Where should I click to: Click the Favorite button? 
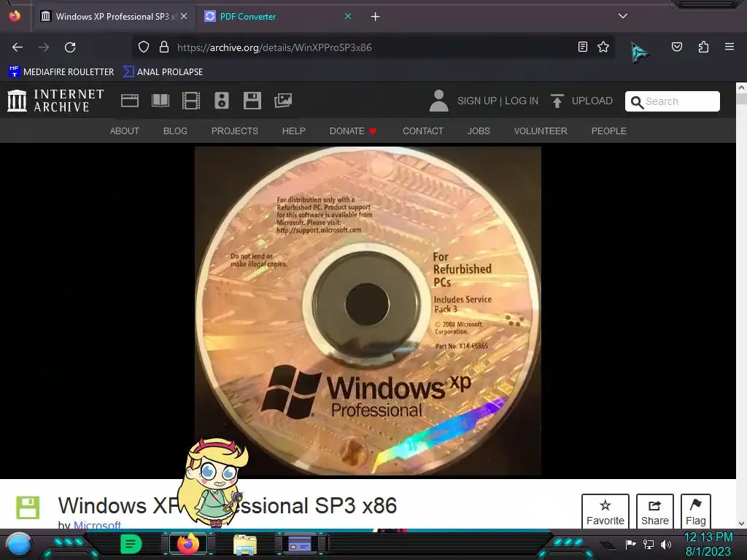coord(605,512)
